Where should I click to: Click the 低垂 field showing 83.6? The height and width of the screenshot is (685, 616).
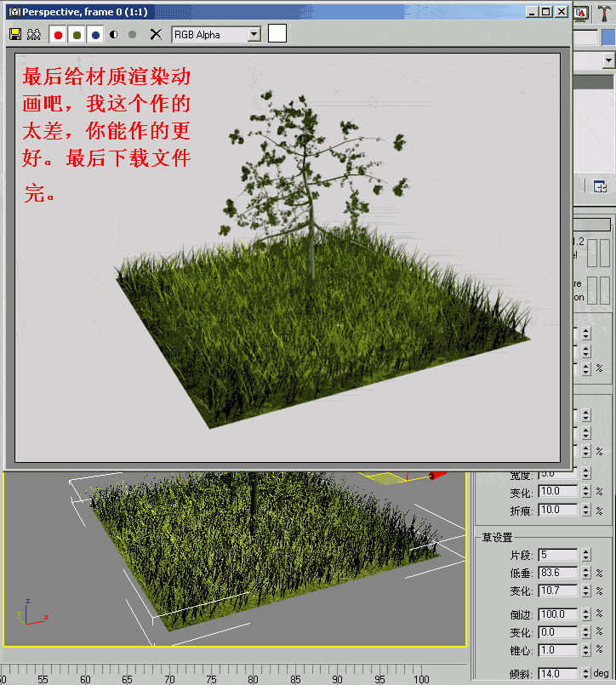pos(558,573)
